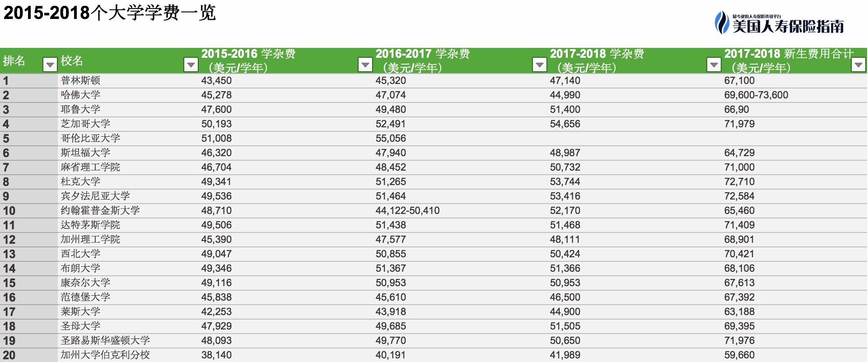Open the 2017-2018 学杂费 filter dropdown
The height and width of the screenshot is (362, 868).
[714, 65]
